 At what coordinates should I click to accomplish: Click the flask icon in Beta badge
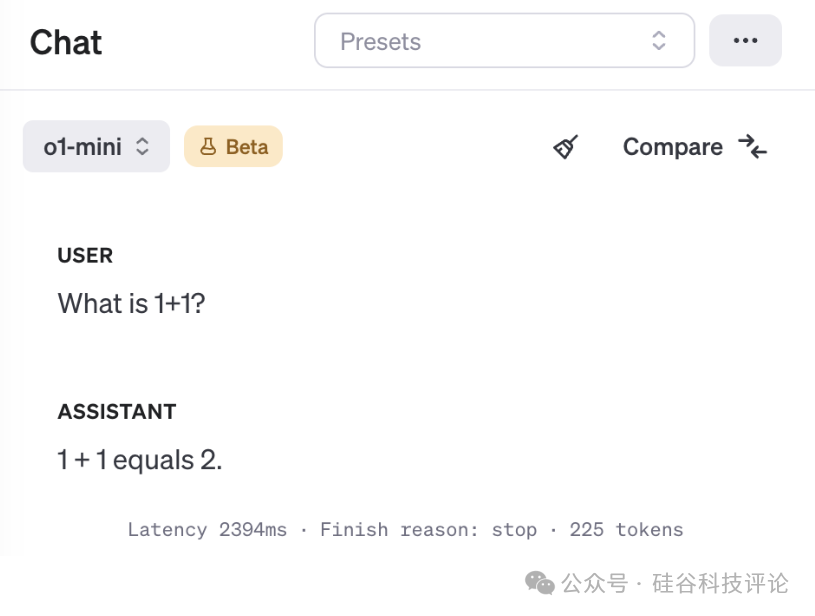208,147
